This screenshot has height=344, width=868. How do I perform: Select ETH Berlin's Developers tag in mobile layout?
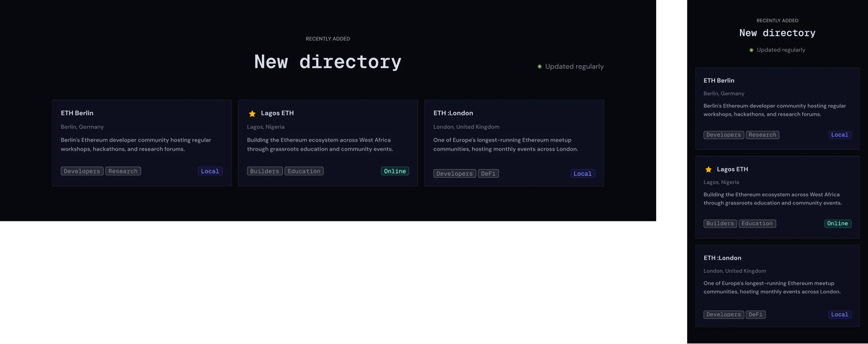pos(724,135)
